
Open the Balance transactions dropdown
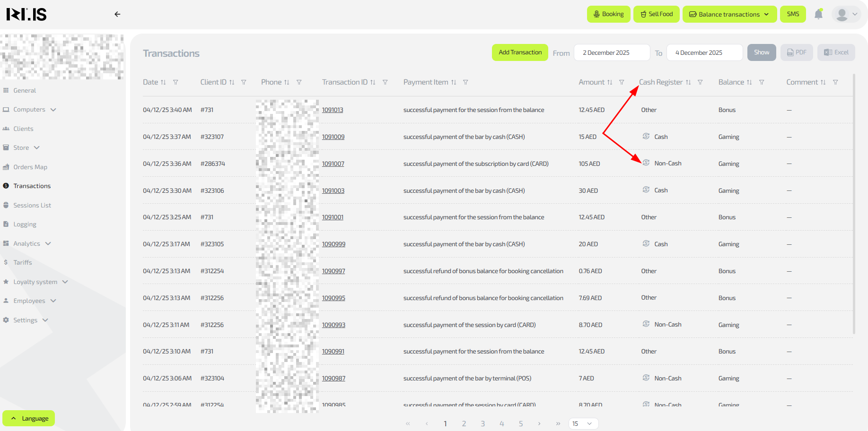(x=729, y=14)
